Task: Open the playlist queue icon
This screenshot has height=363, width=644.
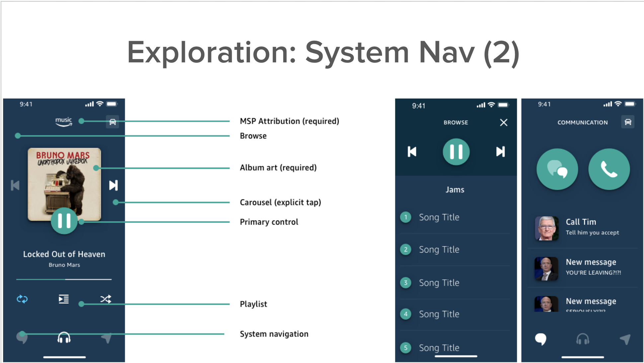Action: [x=63, y=299]
